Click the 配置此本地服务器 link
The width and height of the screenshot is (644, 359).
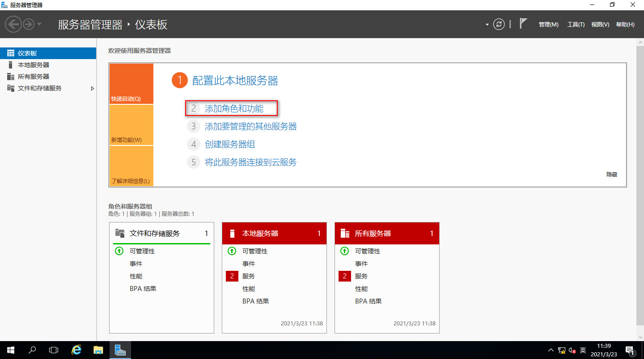pyautogui.click(x=235, y=81)
